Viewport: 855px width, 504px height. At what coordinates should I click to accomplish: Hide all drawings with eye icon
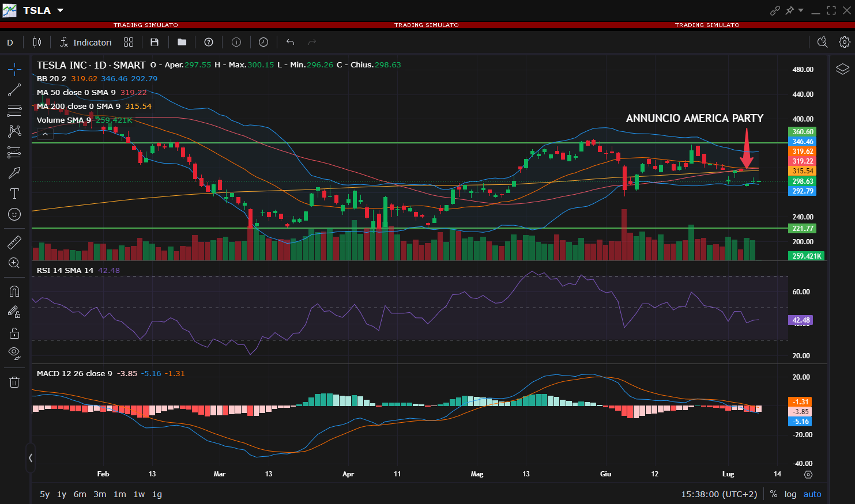tap(14, 353)
